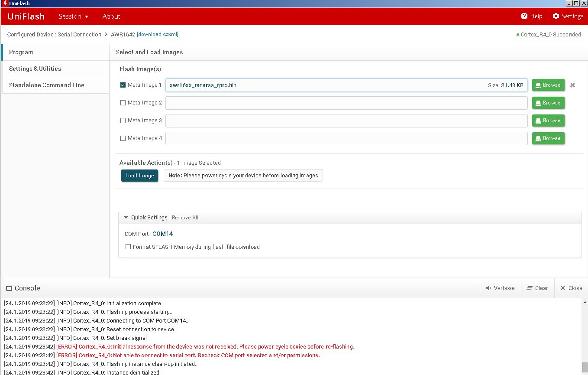Click the download ccxml link
Screen dimensions: 588x375
158,34
